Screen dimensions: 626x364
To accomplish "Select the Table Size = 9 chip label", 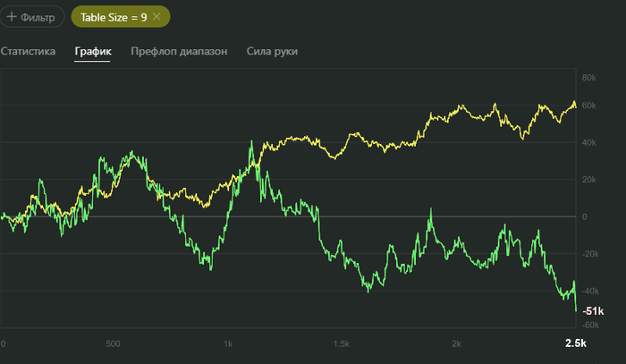I will tap(114, 17).
